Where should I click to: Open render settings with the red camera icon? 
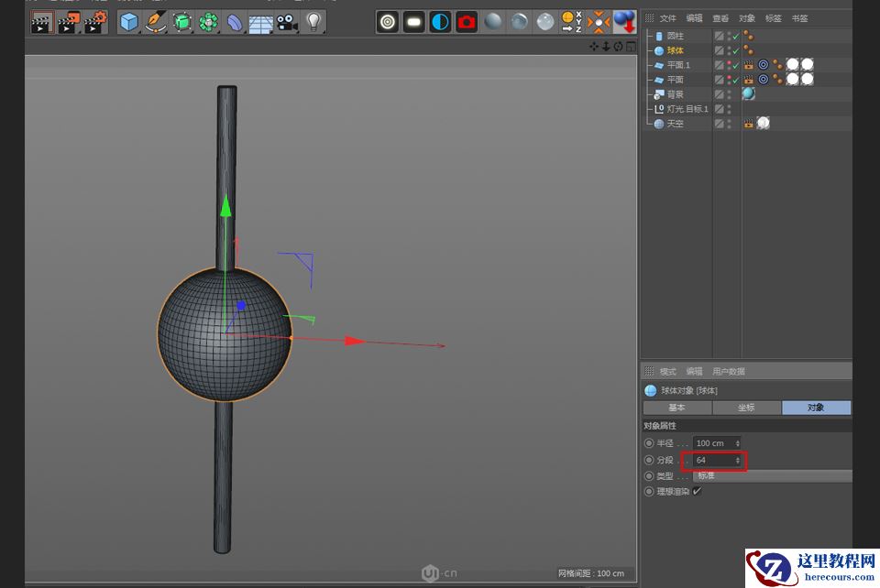pos(466,23)
